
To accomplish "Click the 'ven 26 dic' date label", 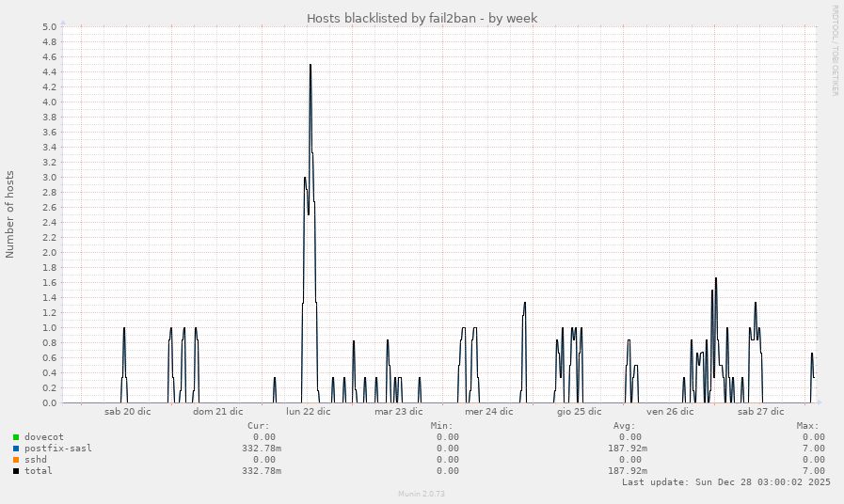I will tap(670, 411).
